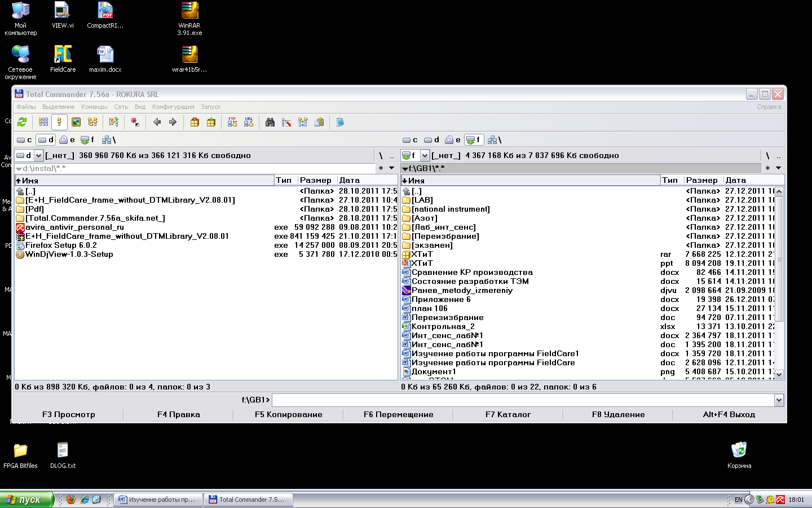The image size is (812, 508).
Task: Enable thumbnail view in the toolbar
Action: pyautogui.click(x=76, y=122)
